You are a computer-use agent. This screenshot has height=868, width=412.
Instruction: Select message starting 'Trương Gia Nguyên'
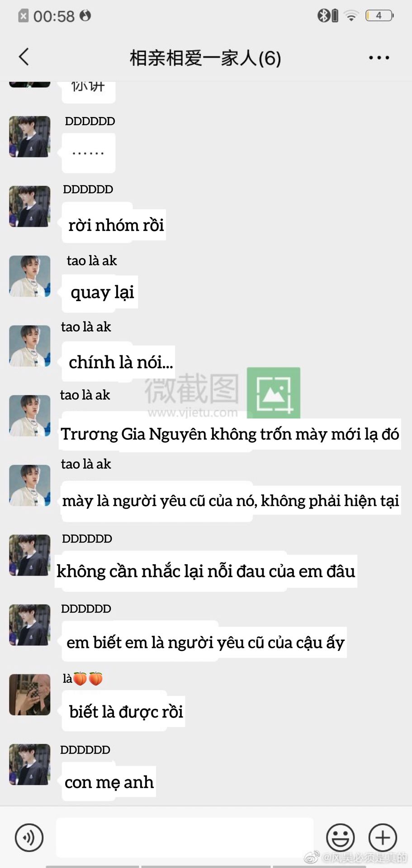pyautogui.click(x=230, y=434)
